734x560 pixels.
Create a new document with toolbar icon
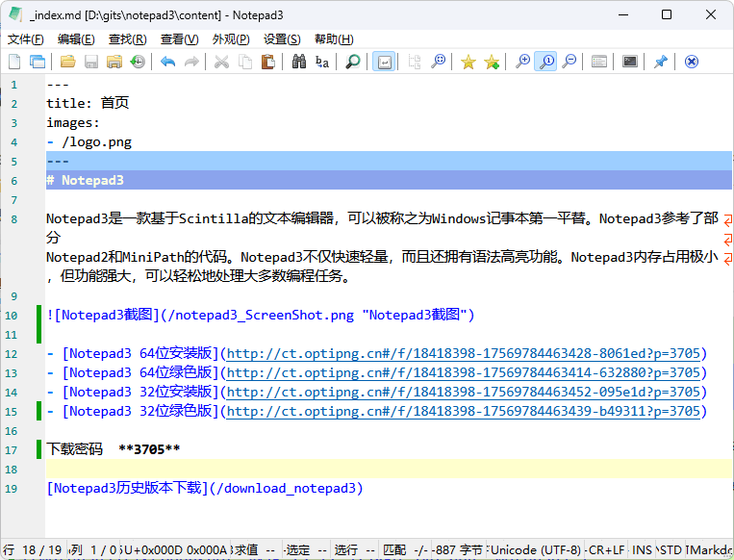(14, 62)
